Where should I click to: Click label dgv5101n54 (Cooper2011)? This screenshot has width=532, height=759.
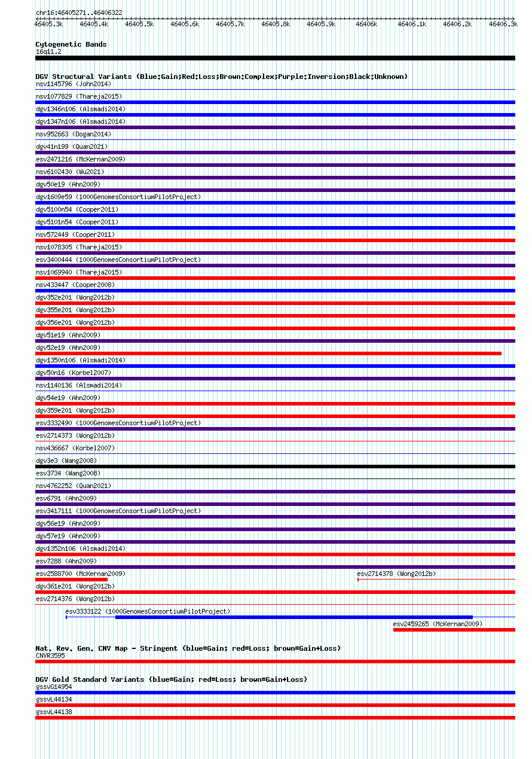coord(77,222)
